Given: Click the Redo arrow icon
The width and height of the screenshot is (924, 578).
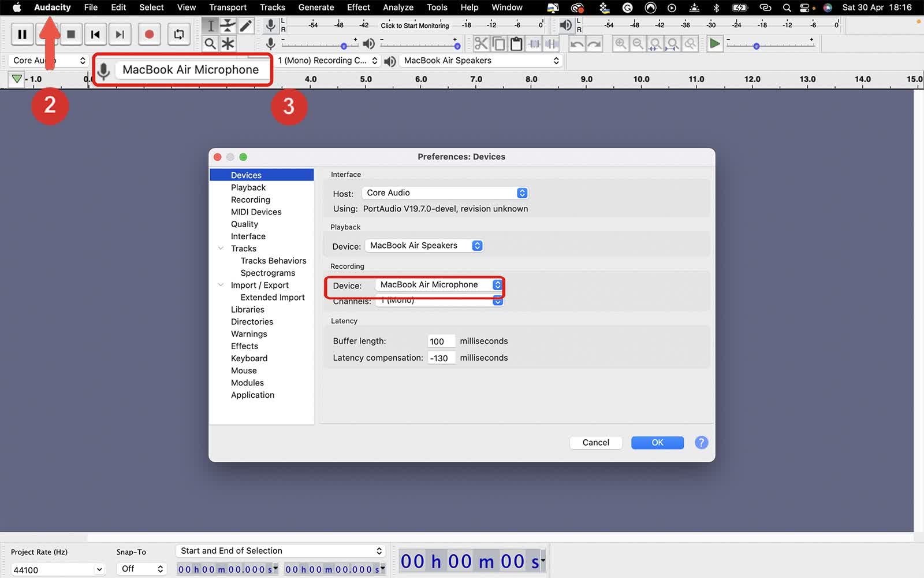Looking at the screenshot, I should [x=594, y=43].
